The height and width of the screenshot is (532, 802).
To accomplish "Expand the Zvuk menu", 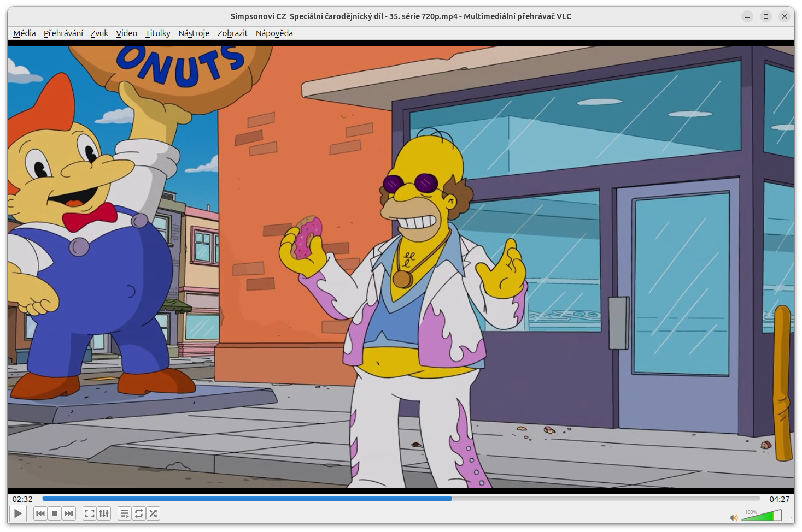I will (x=99, y=33).
